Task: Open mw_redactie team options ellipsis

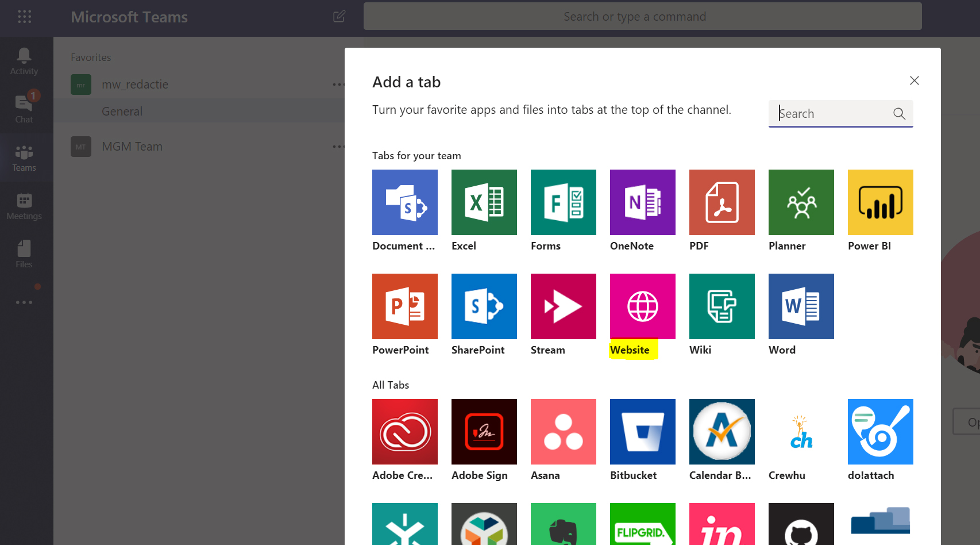Action: 338,85
